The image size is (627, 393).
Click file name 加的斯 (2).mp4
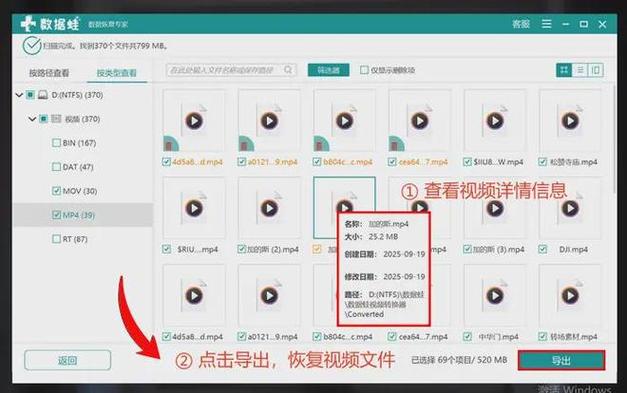(273, 249)
